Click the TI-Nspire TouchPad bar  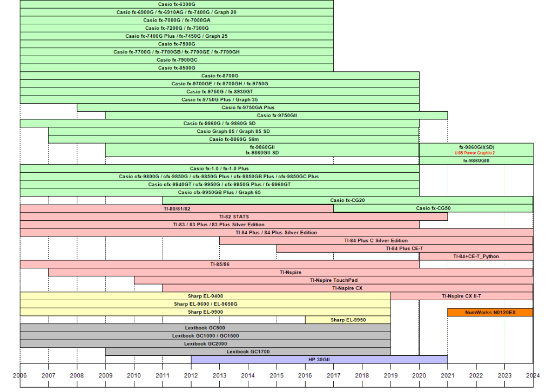(334, 280)
